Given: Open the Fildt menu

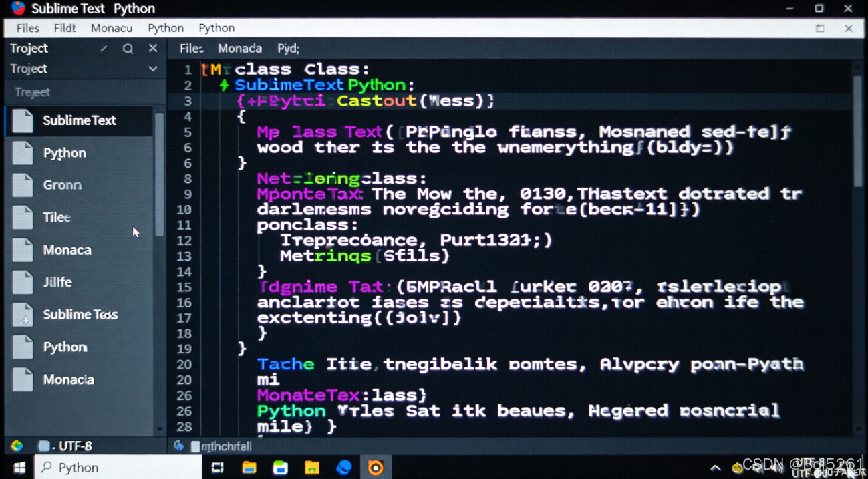Looking at the screenshot, I should click(x=65, y=28).
